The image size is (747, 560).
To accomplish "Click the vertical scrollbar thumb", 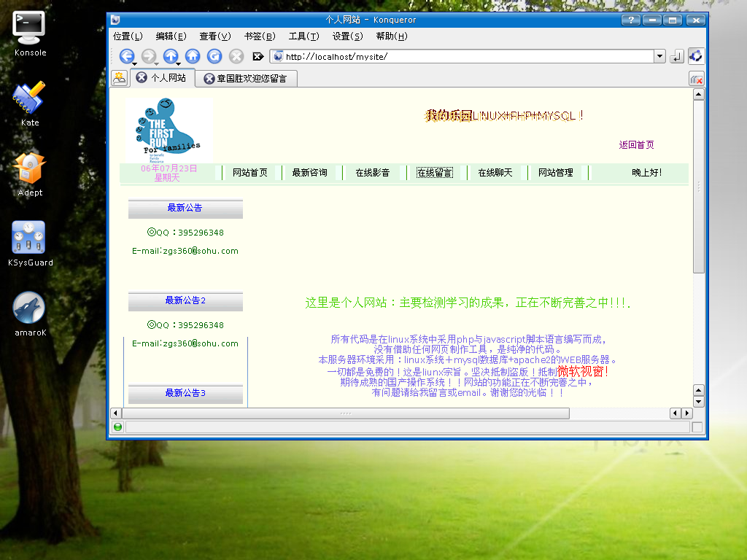I will 698,186.
